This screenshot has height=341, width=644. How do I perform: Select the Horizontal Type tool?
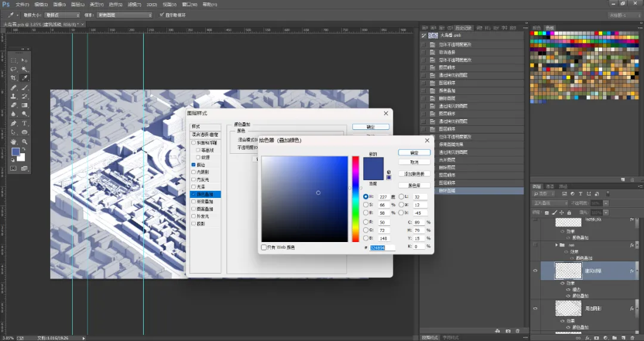tap(24, 123)
